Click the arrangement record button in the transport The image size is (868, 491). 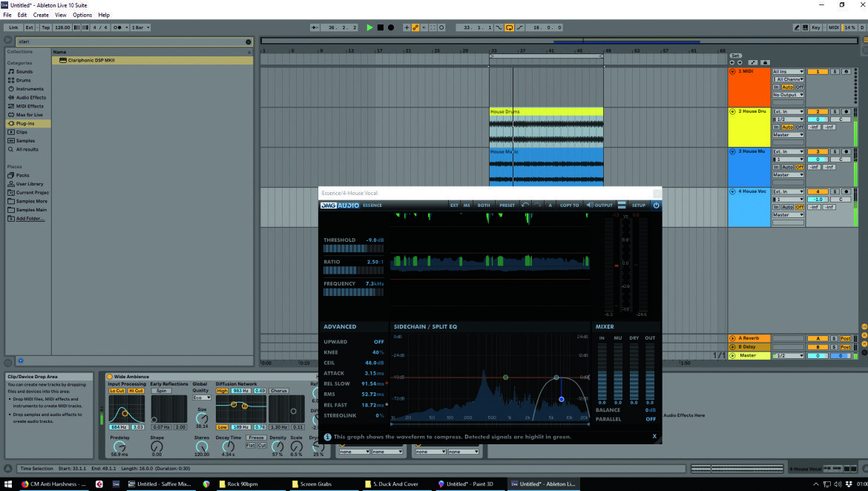(391, 27)
